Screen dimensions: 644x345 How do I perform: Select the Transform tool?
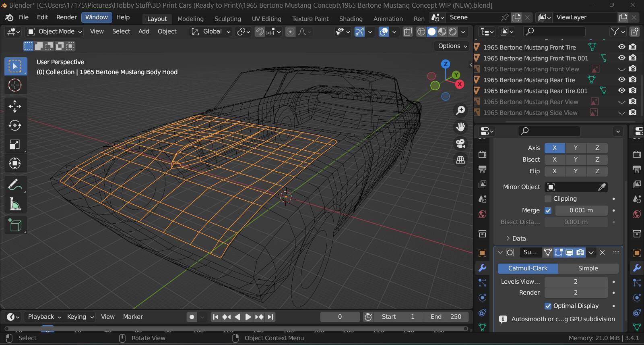click(x=15, y=163)
